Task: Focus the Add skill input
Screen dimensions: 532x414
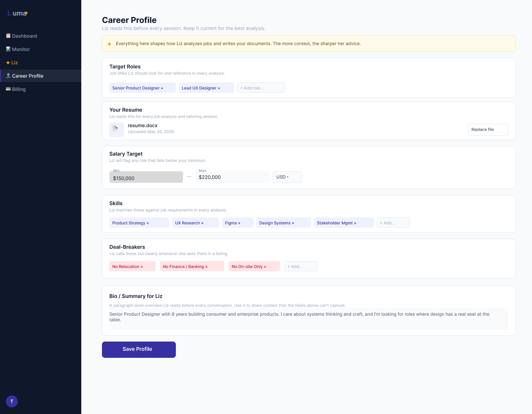Action: tap(393, 223)
